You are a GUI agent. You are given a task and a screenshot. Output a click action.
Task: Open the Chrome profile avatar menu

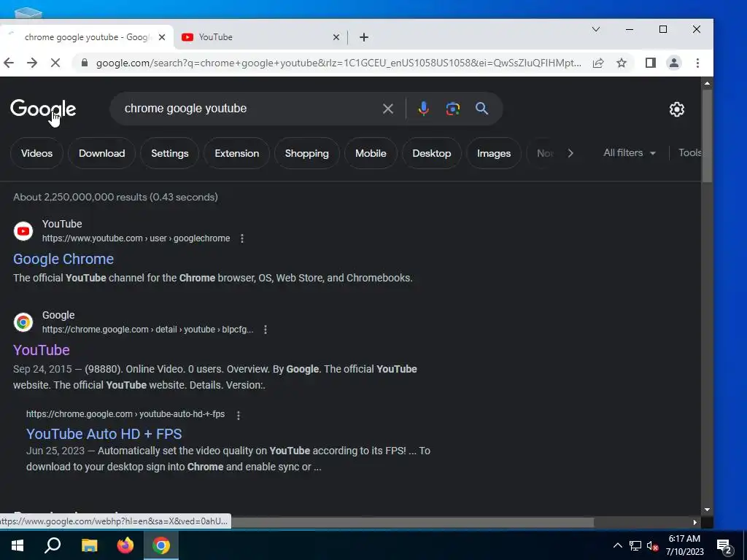(x=673, y=63)
